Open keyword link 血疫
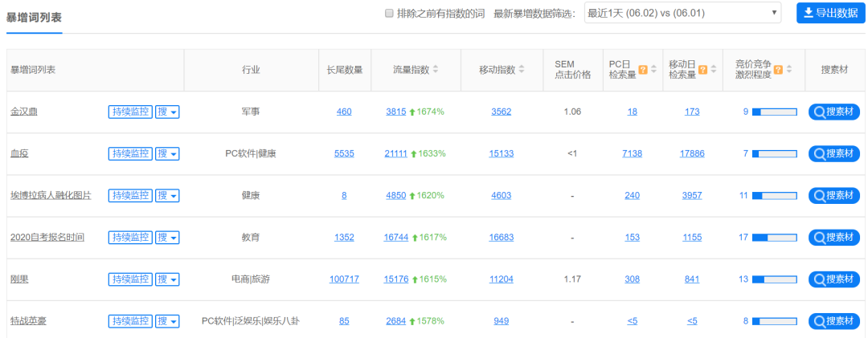 [x=19, y=154]
